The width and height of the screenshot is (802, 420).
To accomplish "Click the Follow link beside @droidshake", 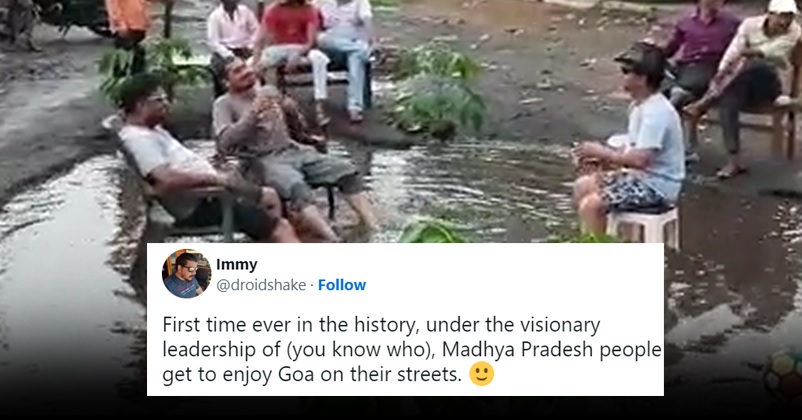I will 342,285.
